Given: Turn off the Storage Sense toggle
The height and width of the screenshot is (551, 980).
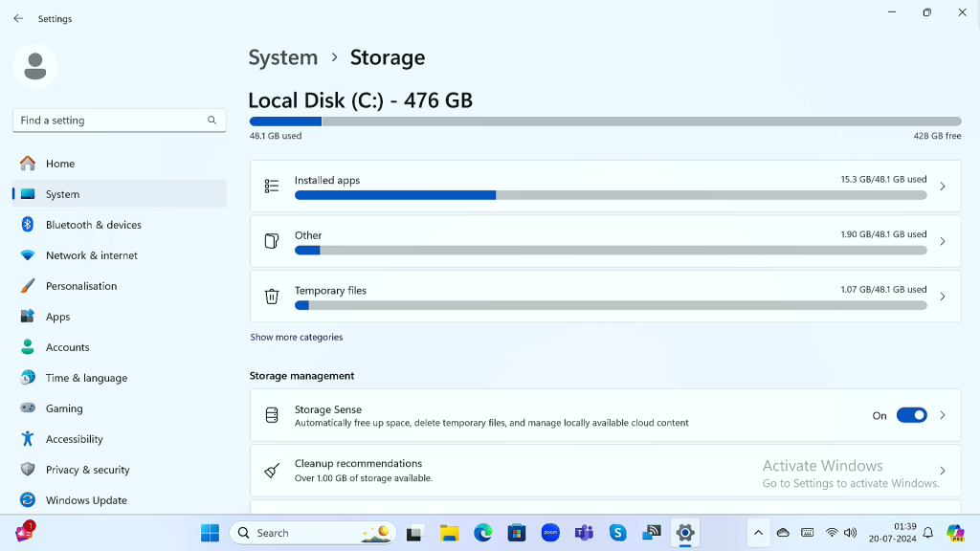Looking at the screenshot, I should [x=911, y=415].
